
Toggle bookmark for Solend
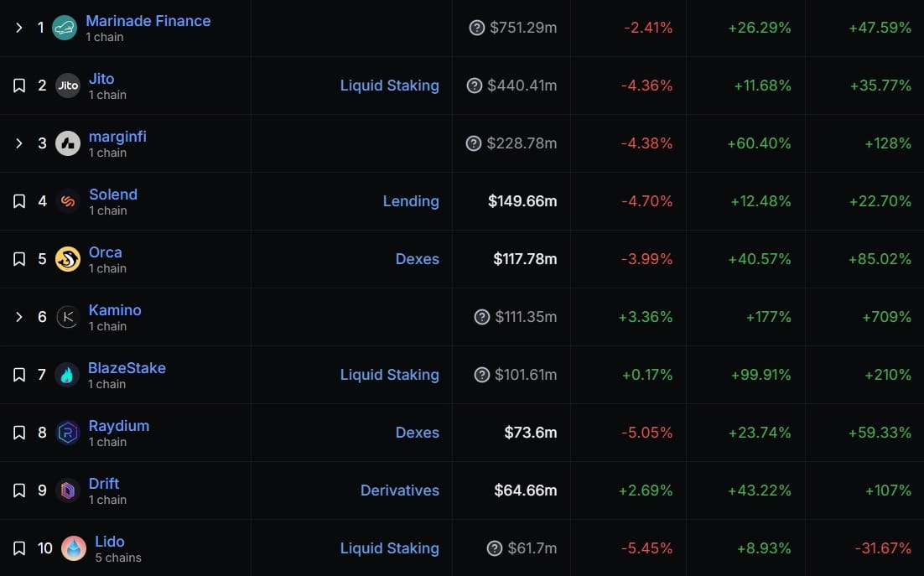(x=19, y=201)
